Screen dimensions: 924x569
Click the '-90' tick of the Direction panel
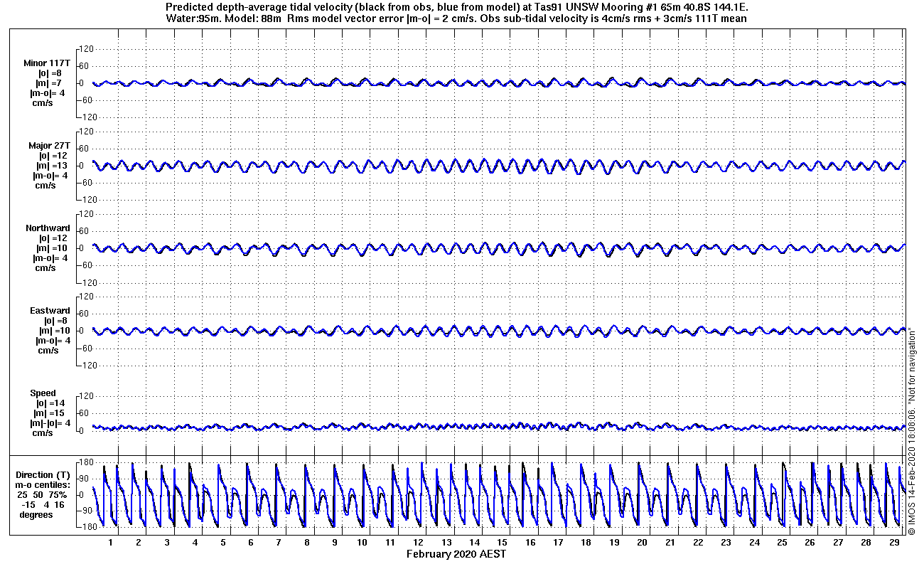click(86, 511)
